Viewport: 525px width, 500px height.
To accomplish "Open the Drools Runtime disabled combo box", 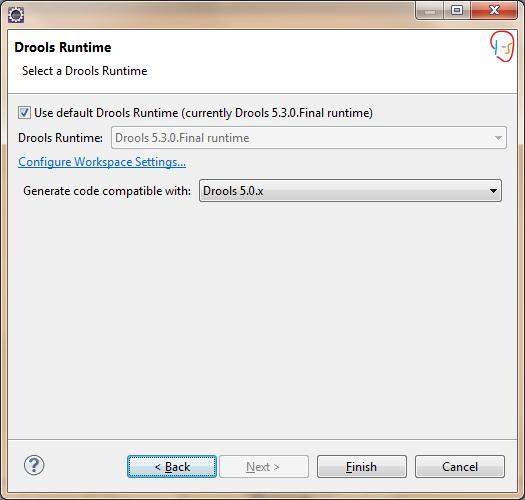I will (x=309, y=138).
